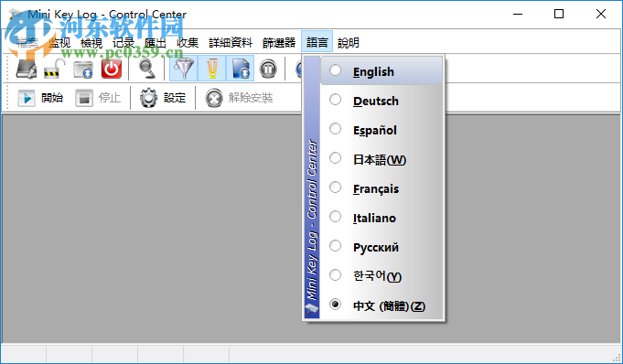
Task: Open the 记录 menu
Action: pos(124,42)
